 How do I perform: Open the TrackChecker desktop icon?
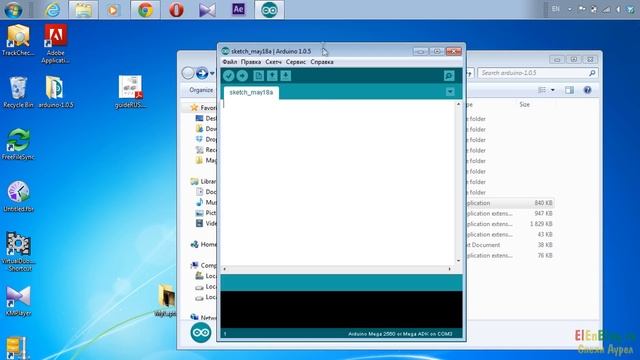(18, 40)
